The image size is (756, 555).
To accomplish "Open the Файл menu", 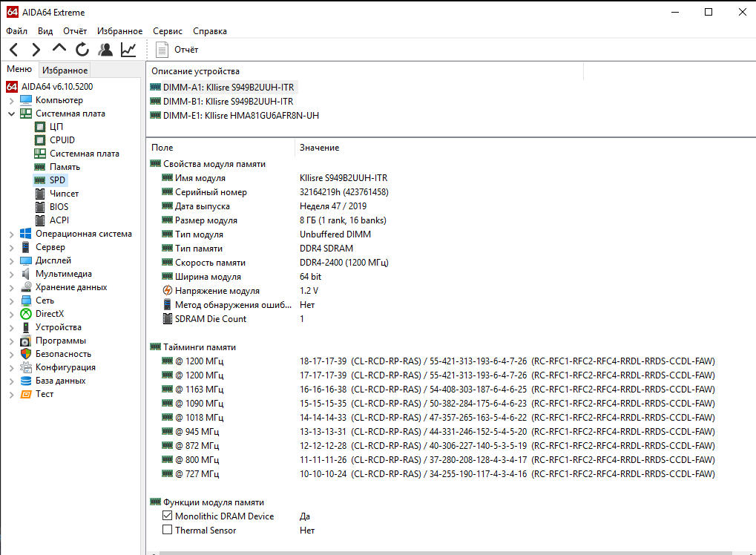I will click(16, 31).
